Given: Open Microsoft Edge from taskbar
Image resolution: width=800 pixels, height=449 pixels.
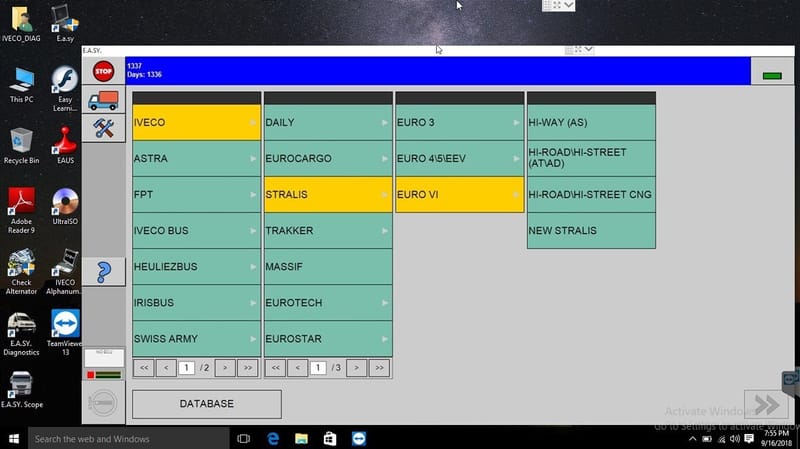Looking at the screenshot, I should click(x=273, y=439).
